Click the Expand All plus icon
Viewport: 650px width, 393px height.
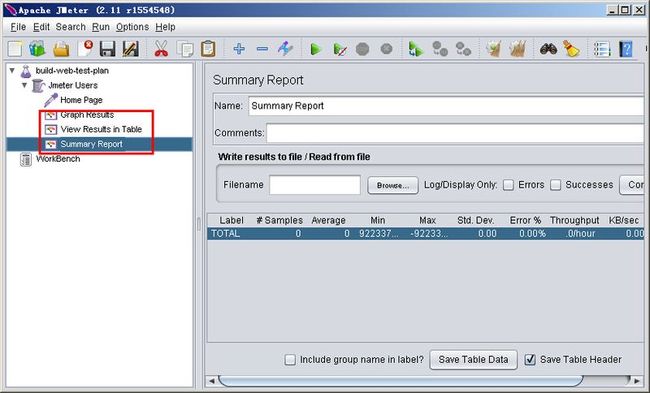[x=239, y=49]
